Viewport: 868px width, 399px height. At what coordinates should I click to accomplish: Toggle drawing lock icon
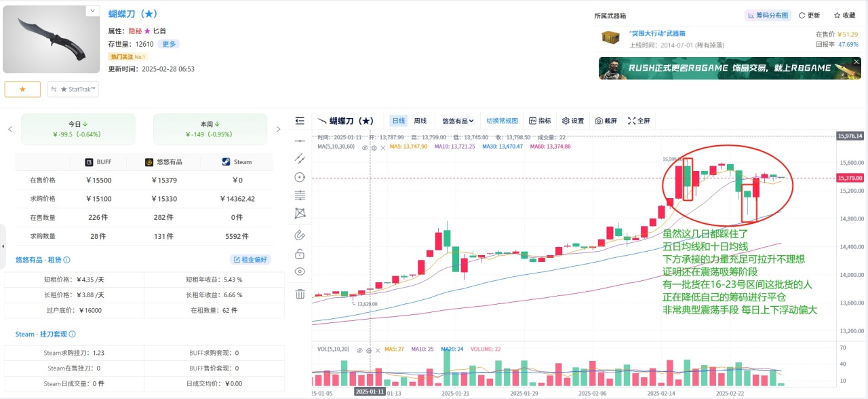pyautogui.click(x=300, y=254)
